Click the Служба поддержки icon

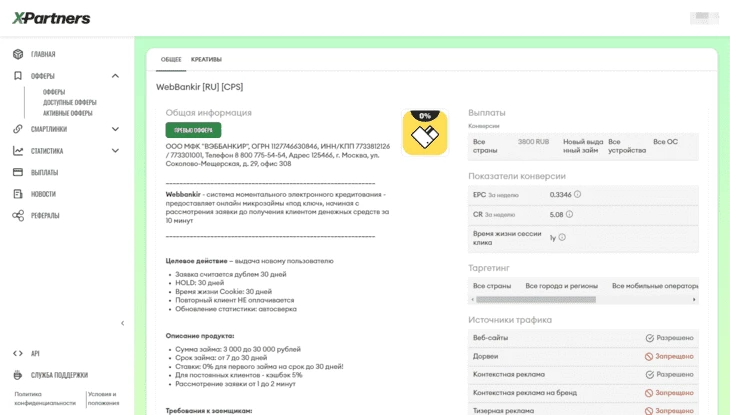click(18, 375)
